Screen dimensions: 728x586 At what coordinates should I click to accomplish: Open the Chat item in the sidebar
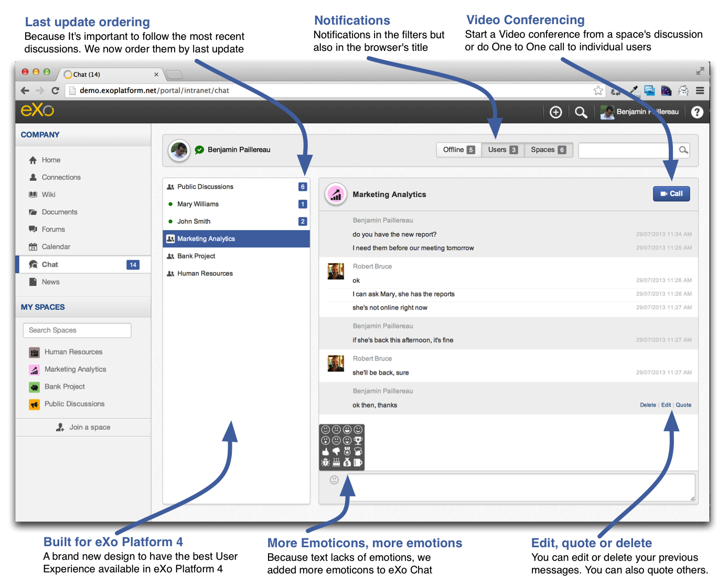point(84,264)
